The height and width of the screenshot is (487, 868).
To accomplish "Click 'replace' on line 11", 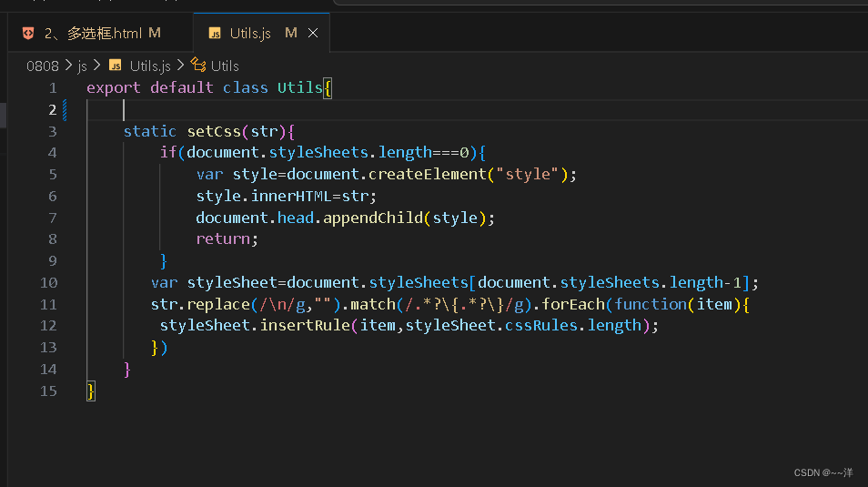I will tap(218, 304).
